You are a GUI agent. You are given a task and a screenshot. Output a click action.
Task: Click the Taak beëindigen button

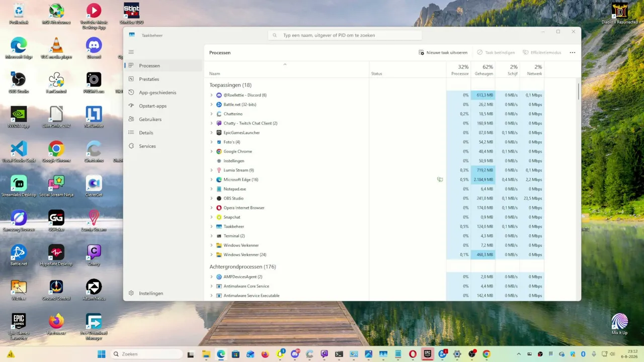click(496, 52)
